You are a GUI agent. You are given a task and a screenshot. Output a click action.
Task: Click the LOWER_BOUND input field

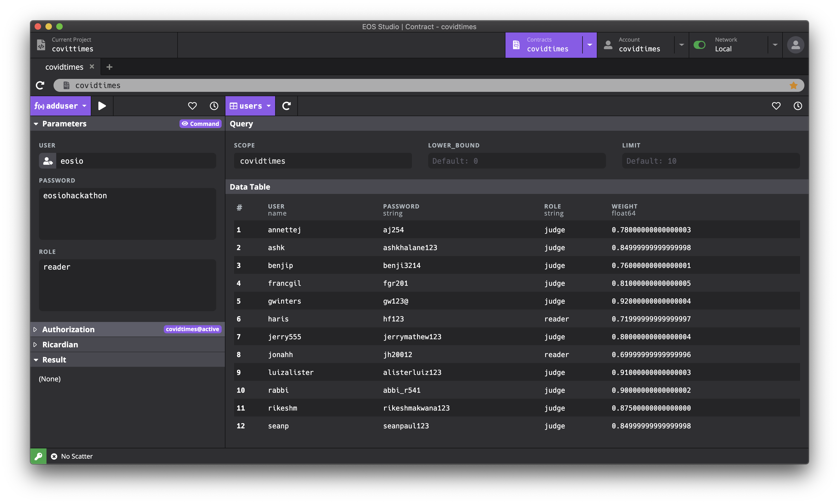click(517, 161)
